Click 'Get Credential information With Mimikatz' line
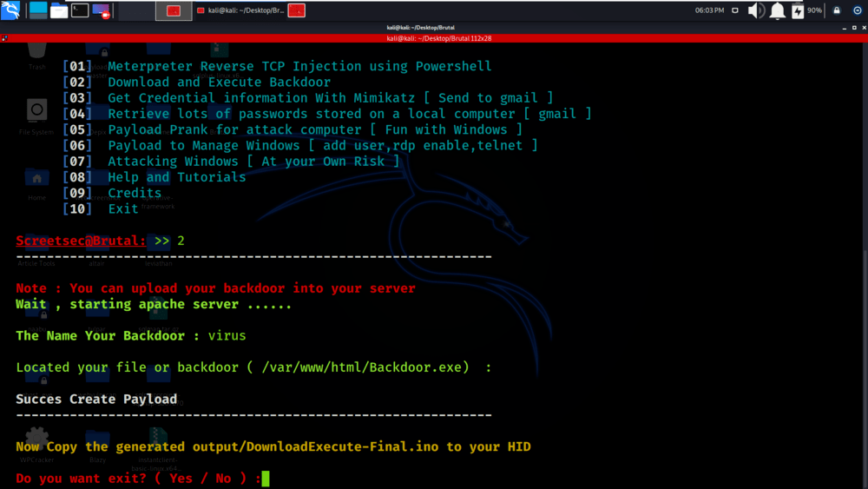868x489 pixels. tap(308, 98)
